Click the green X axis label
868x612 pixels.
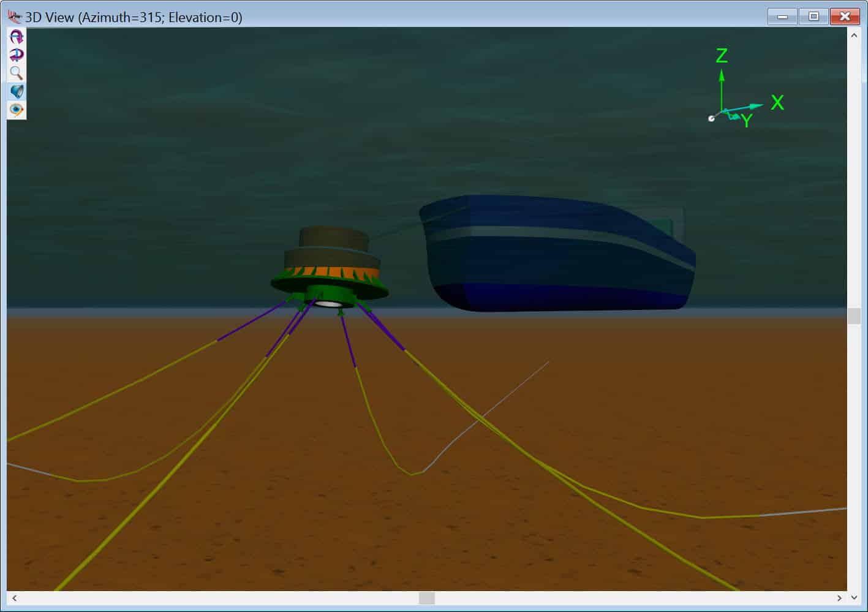point(777,102)
